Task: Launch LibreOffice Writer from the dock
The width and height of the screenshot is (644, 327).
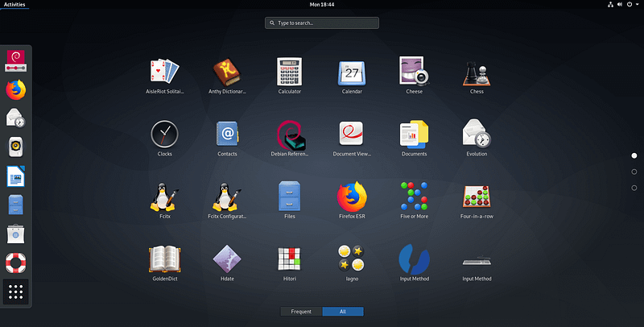Action: (x=15, y=176)
